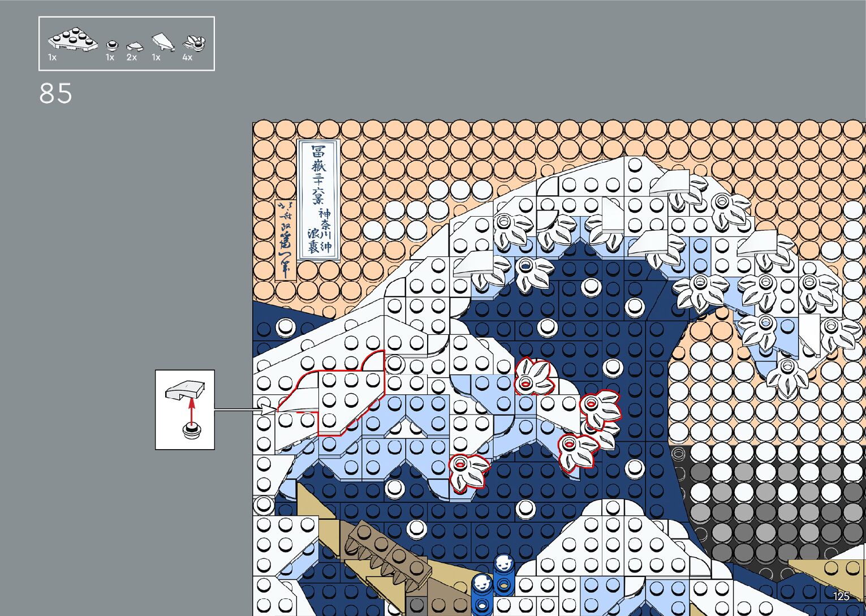The height and width of the screenshot is (616, 866).
Task: Click the white flower piece in parts list
Action: tap(194, 43)
